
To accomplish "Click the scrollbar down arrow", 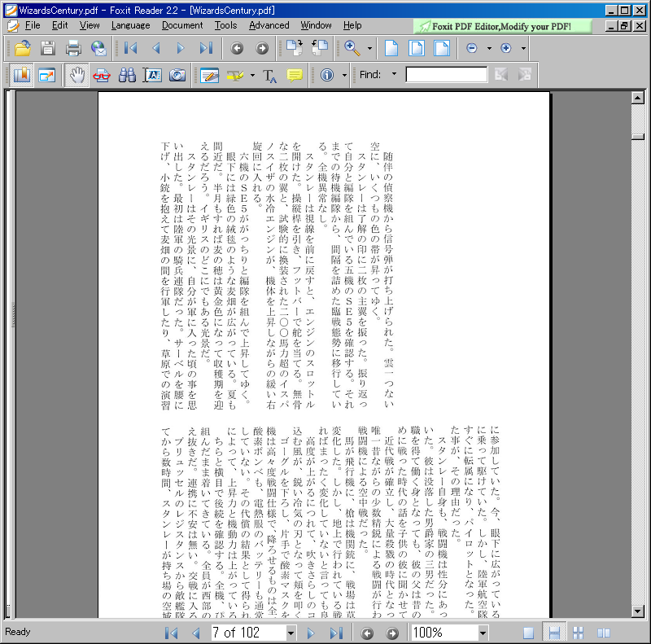I will 638,611.
